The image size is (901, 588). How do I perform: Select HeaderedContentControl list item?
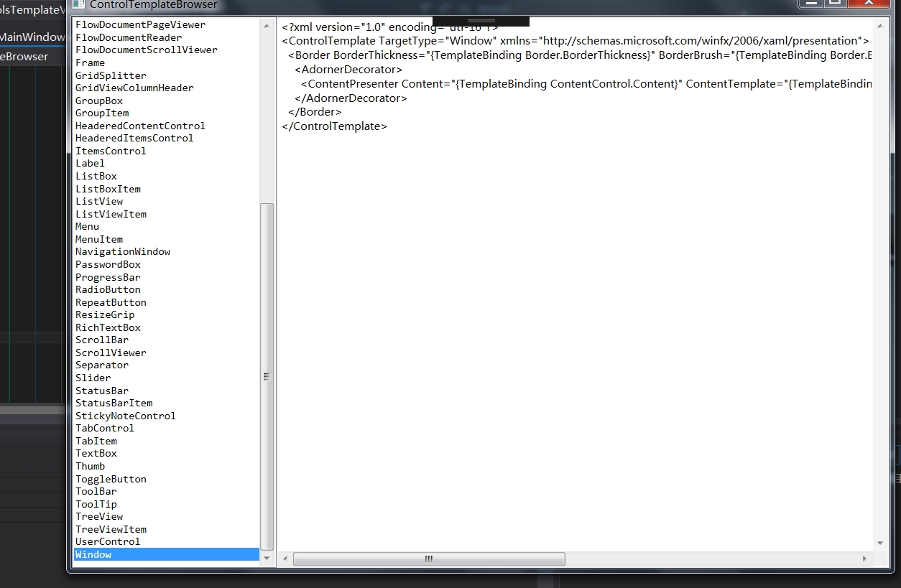tap(167, 126)
